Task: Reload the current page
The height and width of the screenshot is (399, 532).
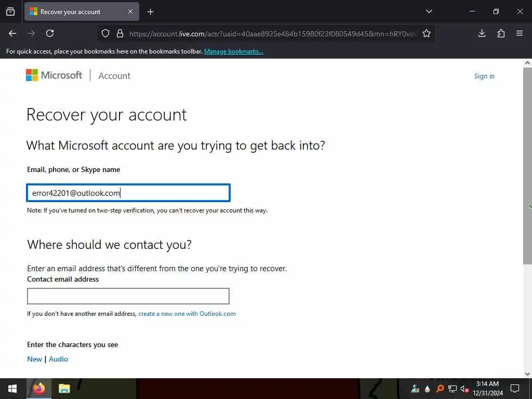Action: click(50, 33)
